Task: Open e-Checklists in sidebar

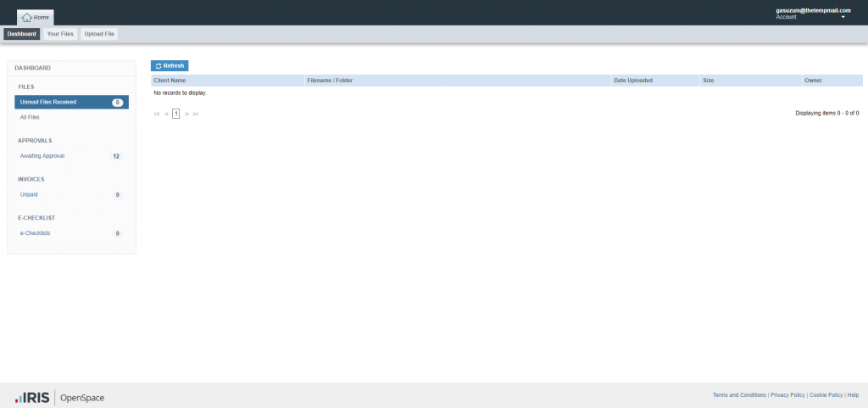Action: 35,233
